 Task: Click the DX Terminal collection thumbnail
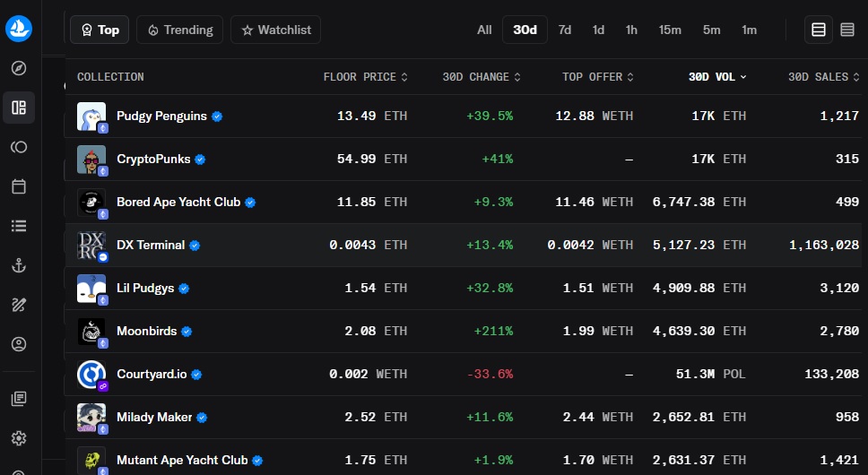91,246
